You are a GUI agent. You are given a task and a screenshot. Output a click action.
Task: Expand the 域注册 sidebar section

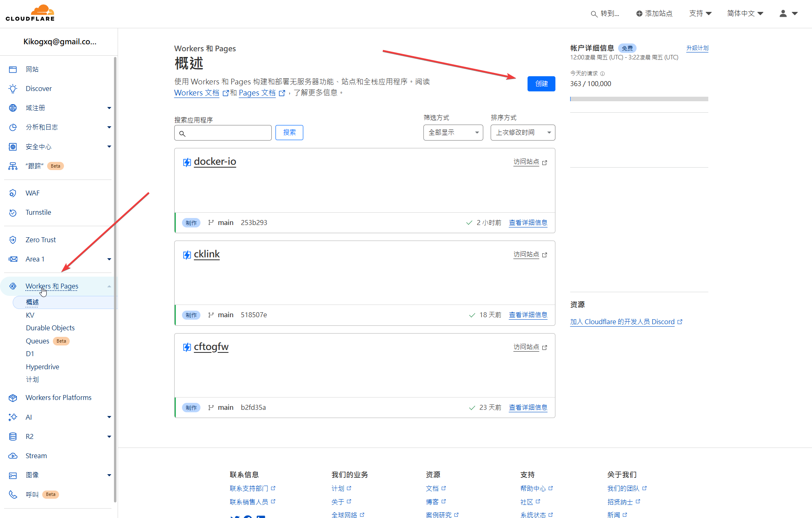point(109,108)
